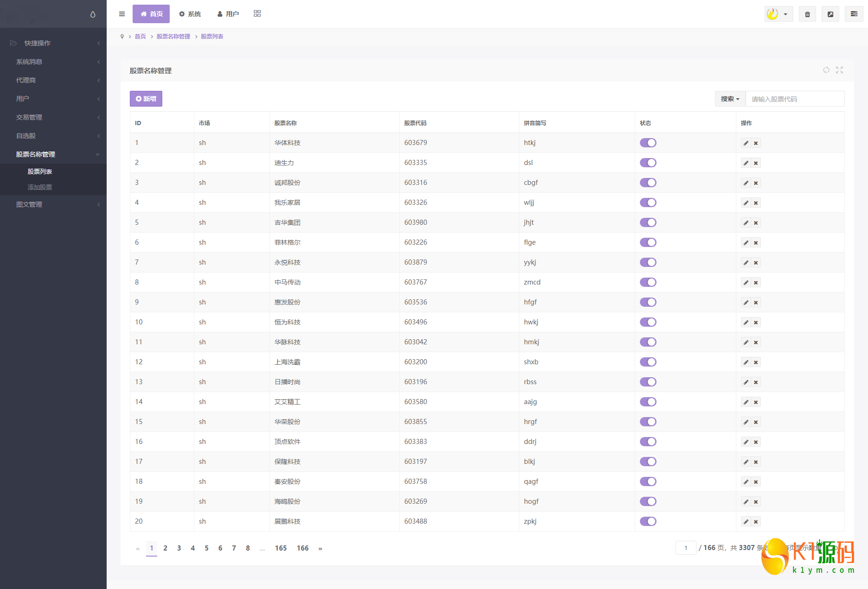The width and height of the screenshot is (868, 589).
Task: Toggle status switch for 保隆科技
Action: coord(648,462)
